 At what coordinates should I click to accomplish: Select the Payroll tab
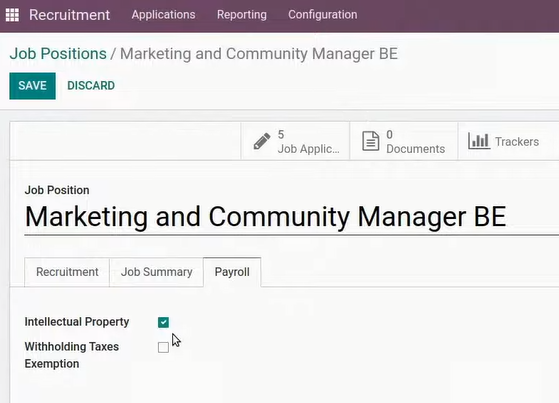pyautogui.click(x=232, y=272)
